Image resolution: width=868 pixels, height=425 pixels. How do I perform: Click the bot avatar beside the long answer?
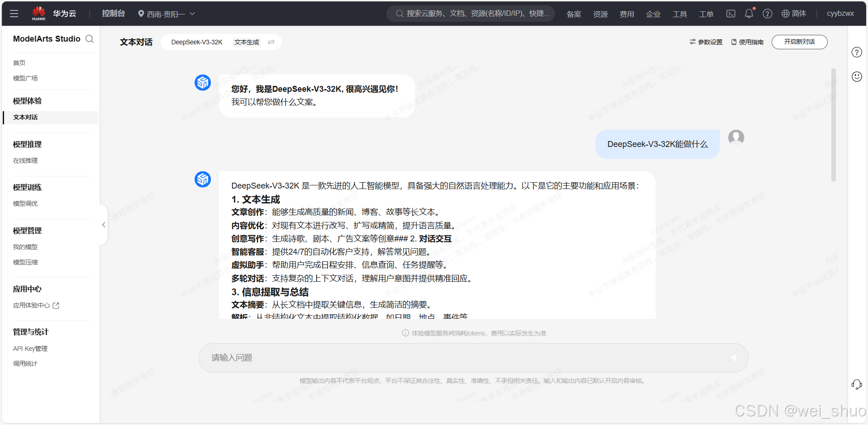pos(203,179)
